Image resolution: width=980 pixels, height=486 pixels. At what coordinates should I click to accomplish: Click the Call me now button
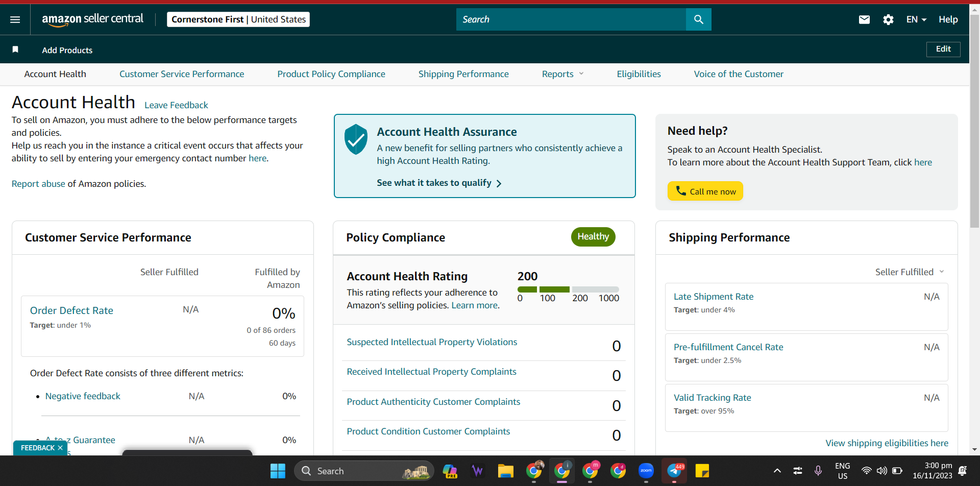pos(705,191)
